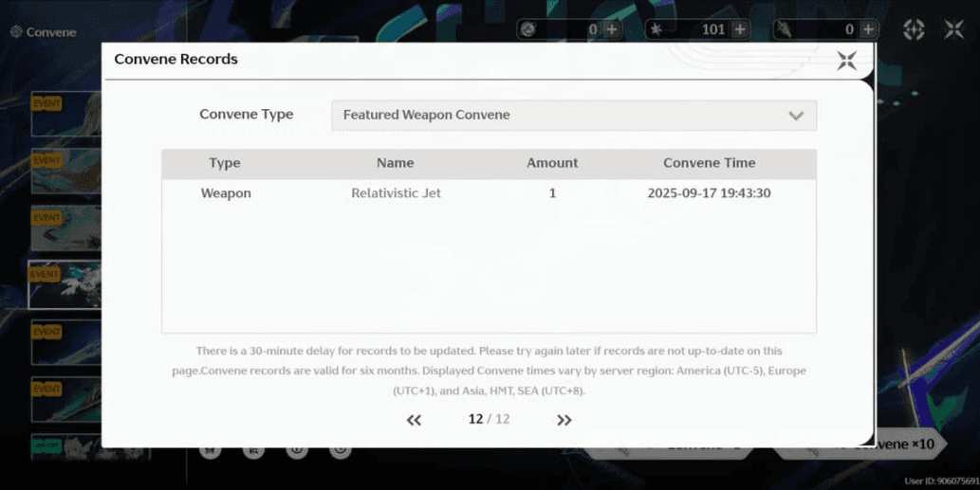Click the Convene title icon at top left
The image size is (980, 490).
coord(16,32)
